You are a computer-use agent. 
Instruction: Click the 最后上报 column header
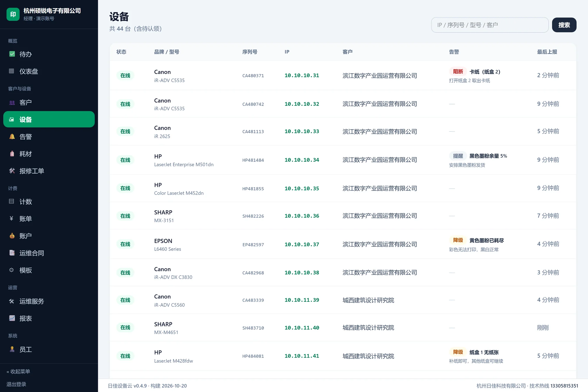pyautogui.click(x=547, y=52)
